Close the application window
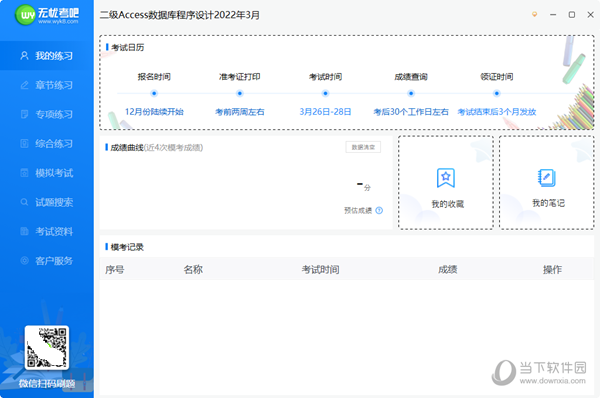 click(x=590, y=15)
